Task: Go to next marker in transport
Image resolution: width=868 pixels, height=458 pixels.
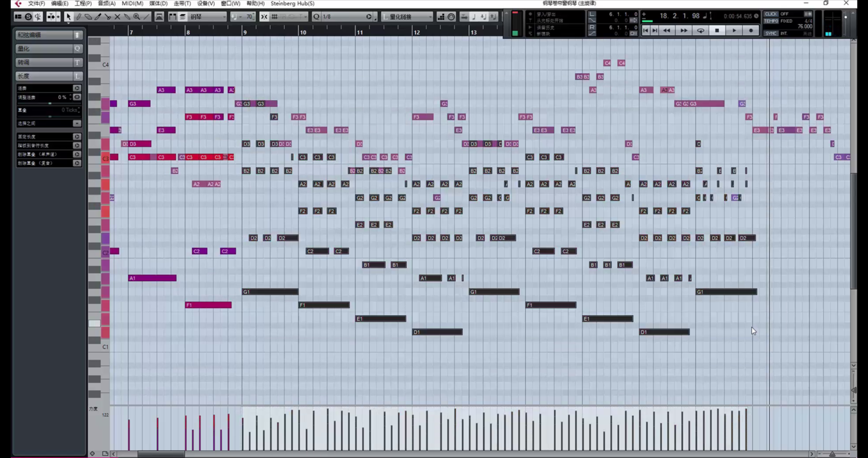Action: point(655,30)
